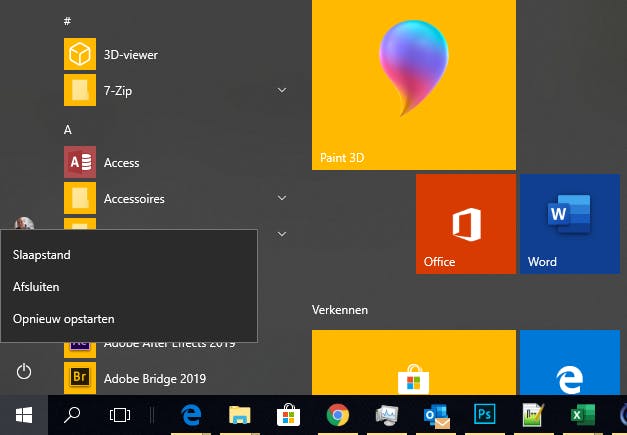Image resolution: width=627 pixels, height=435 pixels.
Task: Click the 3D-viewer label
Action: pos(131,54)
